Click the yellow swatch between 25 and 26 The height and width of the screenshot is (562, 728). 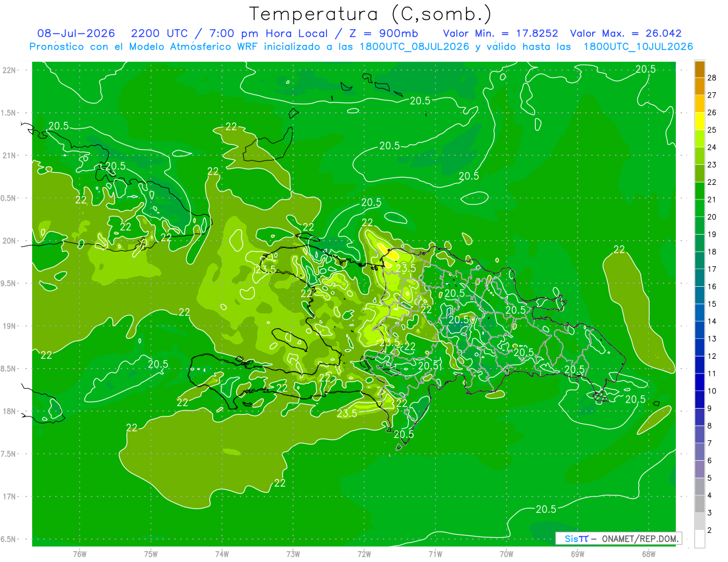click(699, 121)
